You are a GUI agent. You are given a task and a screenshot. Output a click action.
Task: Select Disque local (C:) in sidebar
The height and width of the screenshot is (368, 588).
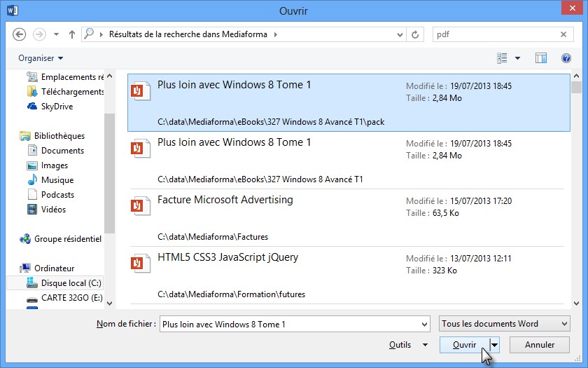(71, 283)
